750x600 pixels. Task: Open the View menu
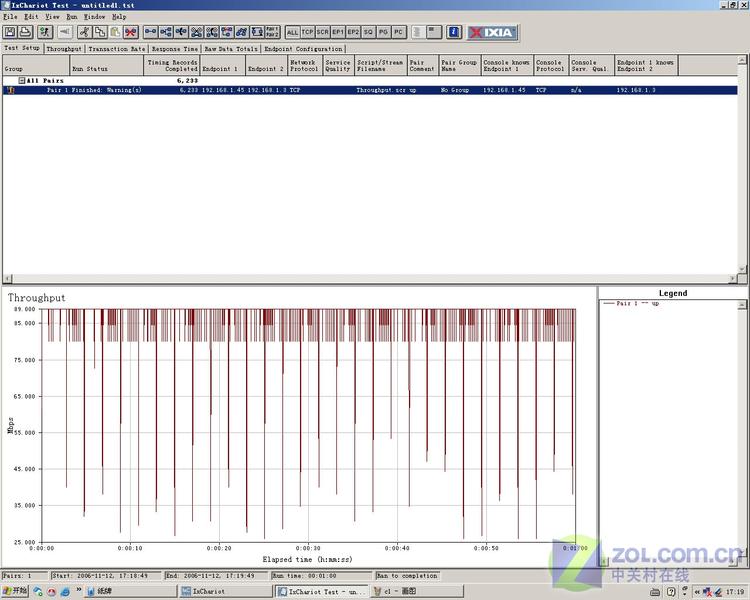click(x=52, y=17)
